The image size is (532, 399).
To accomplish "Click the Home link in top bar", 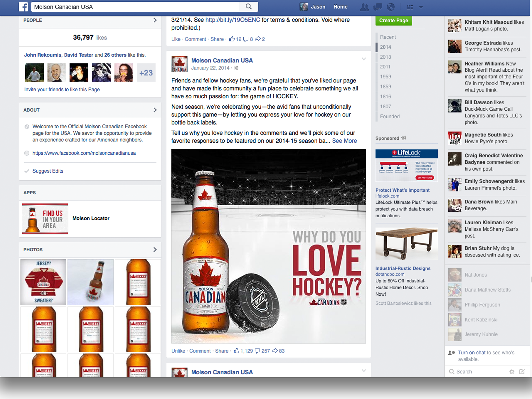I will 340,7.
